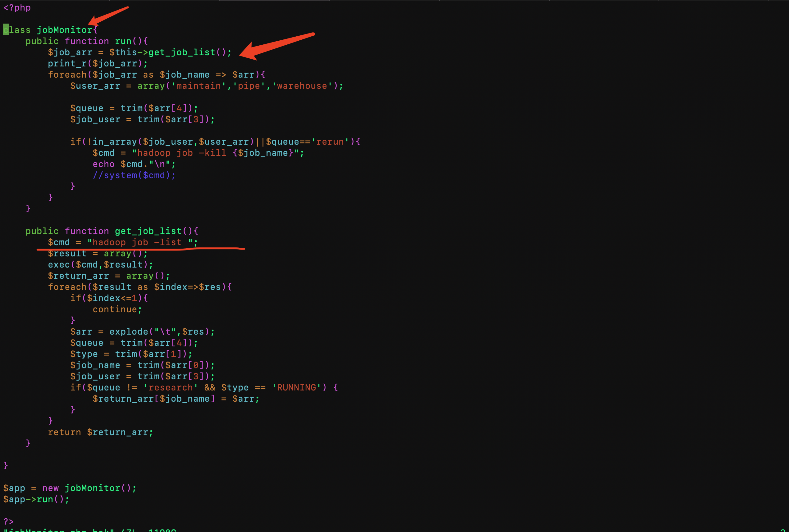Click the underlined "hadoop job -list" string
789x532 pixels.
140,242
